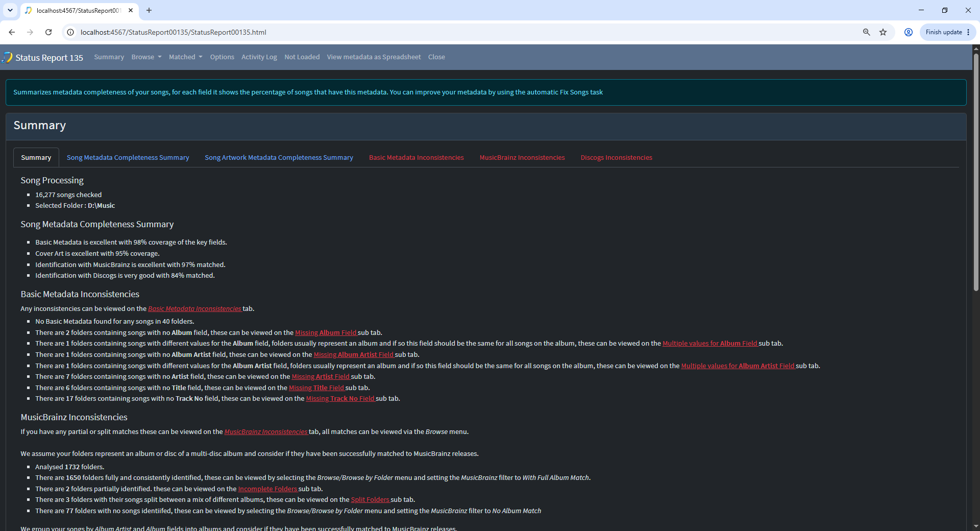Click the browser address bar URL
Image resolution: width=980 pixels, height=531 pixels.
(x=174, y=32)
